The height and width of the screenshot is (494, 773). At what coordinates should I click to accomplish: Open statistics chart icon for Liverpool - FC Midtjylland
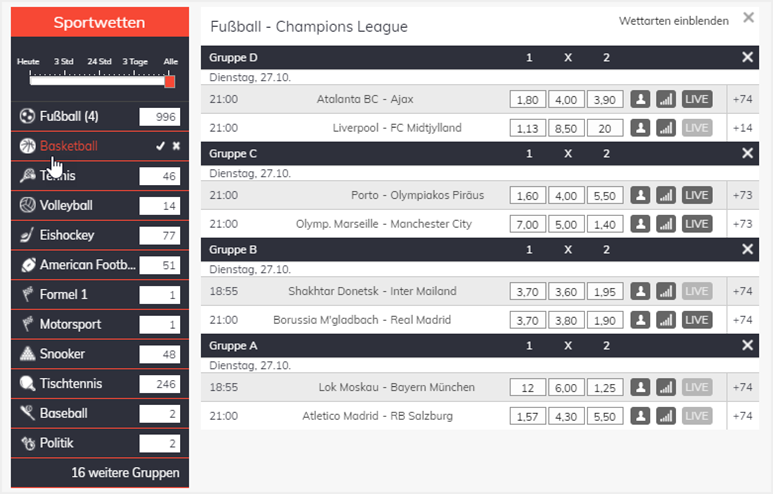point(666,128)
